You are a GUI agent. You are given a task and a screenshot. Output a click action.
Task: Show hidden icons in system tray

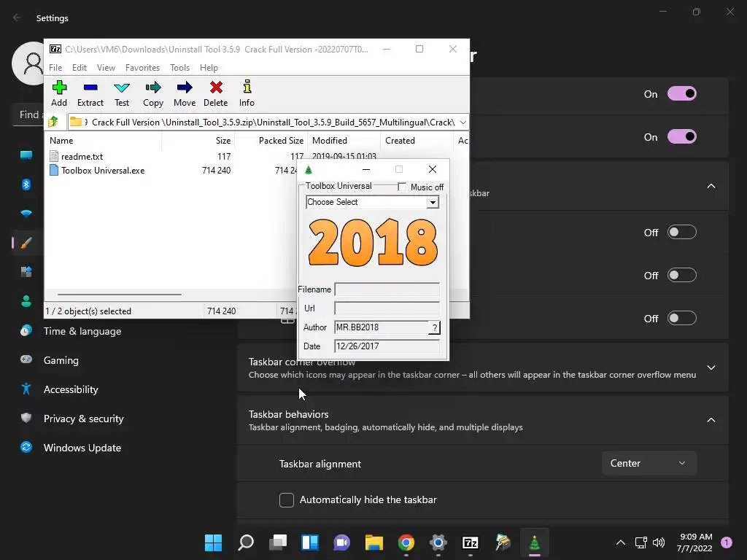pos(620,542)
